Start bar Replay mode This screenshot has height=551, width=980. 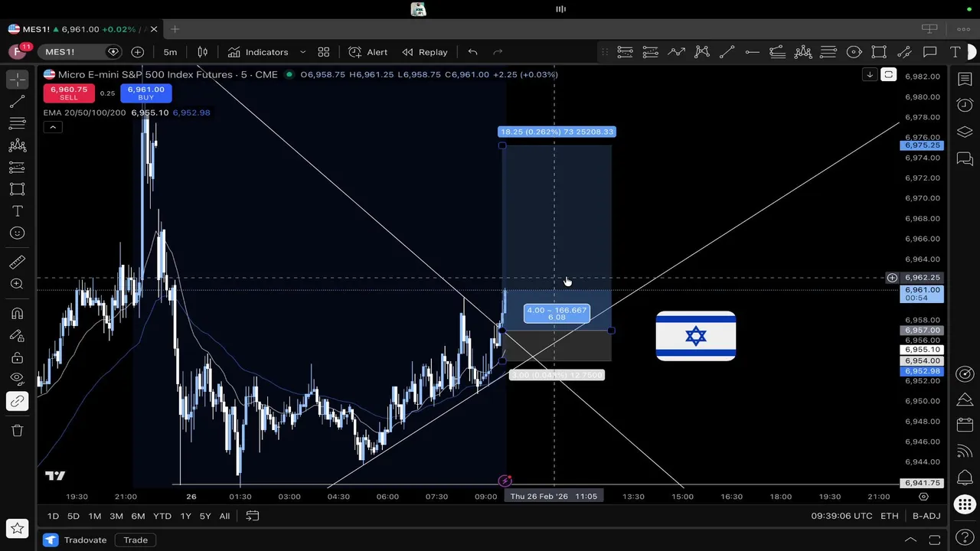tap(425, 52)
